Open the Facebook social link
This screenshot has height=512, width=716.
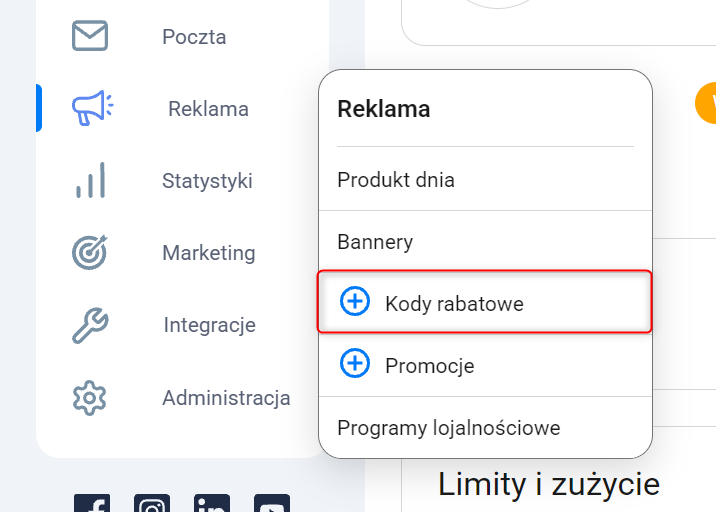(x=92, y=503)
